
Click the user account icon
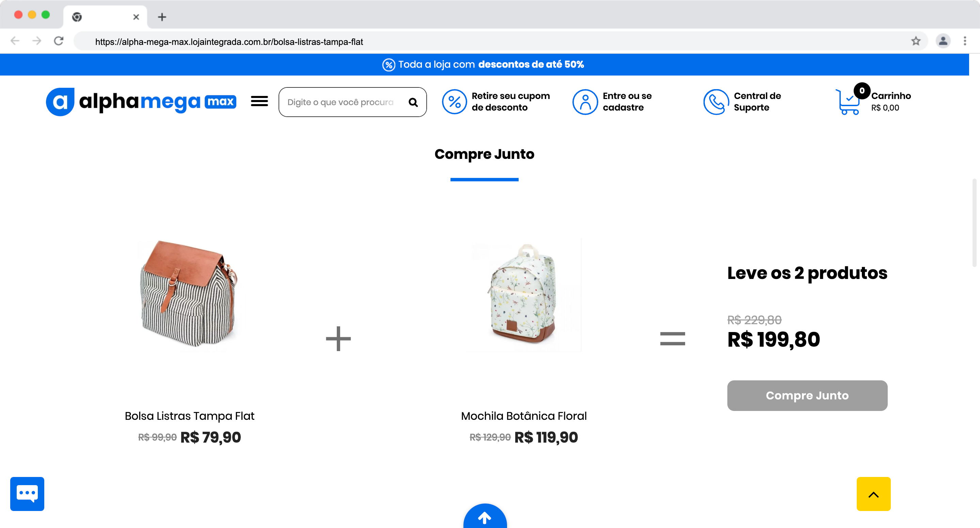click(585, 102)
